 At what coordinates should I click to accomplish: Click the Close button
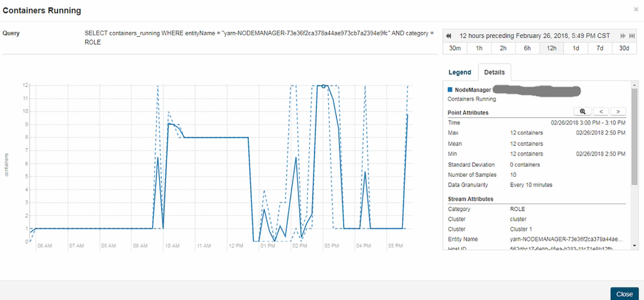(624, 294)
